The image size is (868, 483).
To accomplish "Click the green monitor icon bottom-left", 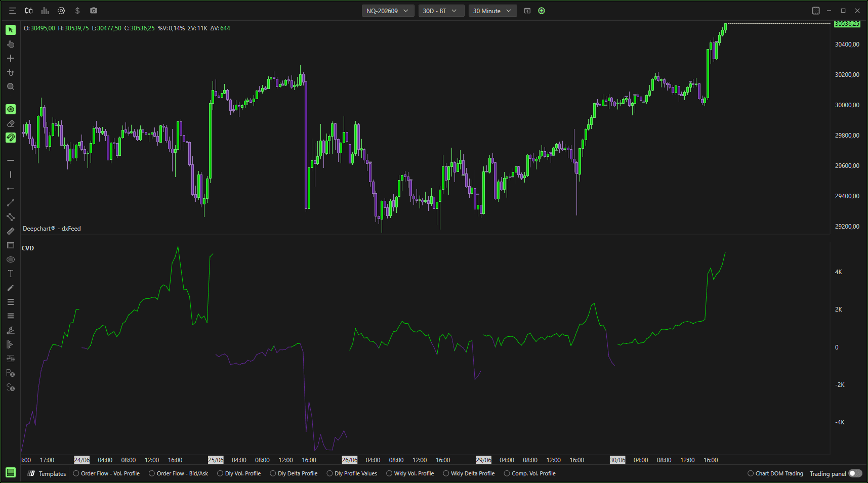I will (11, 473).
